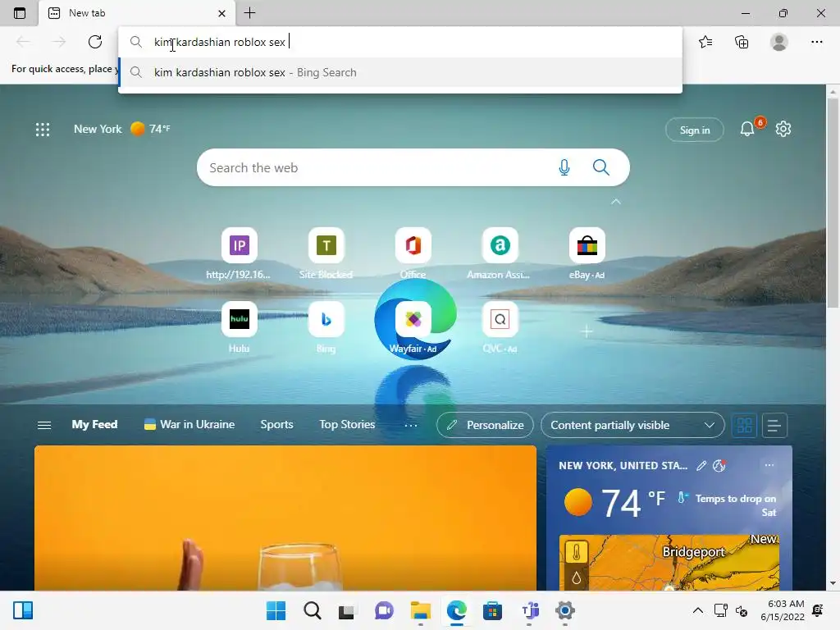
Task: Open the Widgets taskbar icon
Action: click(23, 610)
